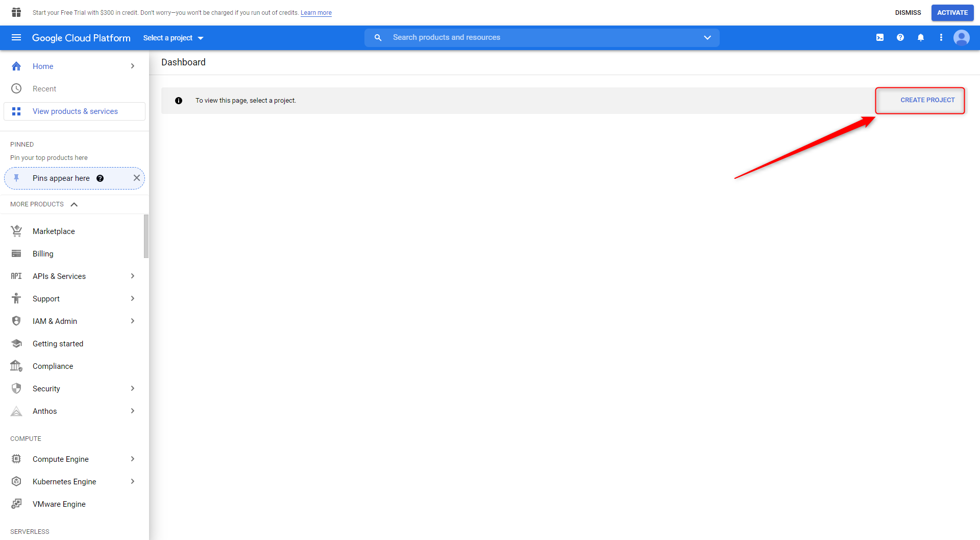This screenshot has height=540, width=980.
Task: Click the sidebar vertical scrollbar
Action: [146, 237]
